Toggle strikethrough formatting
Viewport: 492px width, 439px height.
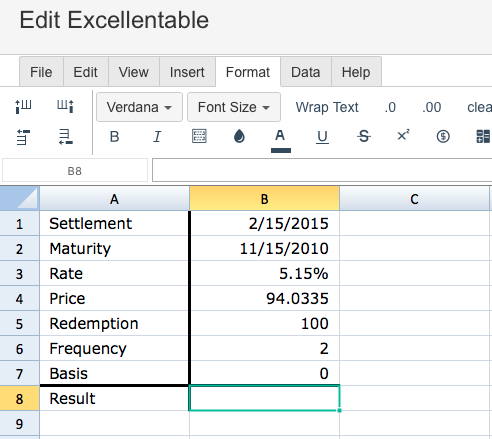364,136
